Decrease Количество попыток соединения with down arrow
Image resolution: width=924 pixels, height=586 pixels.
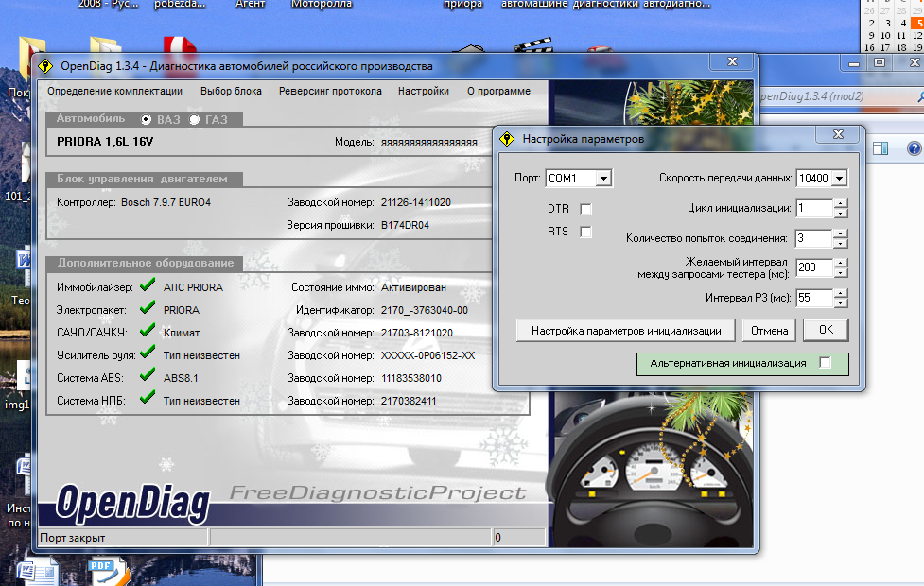pyautogui.click(x=841, y=243)
